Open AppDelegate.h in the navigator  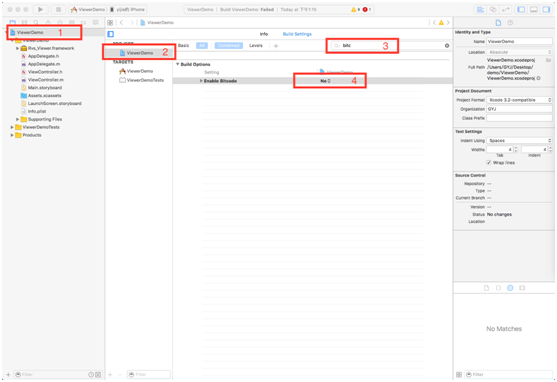click(x=40, y=56)
